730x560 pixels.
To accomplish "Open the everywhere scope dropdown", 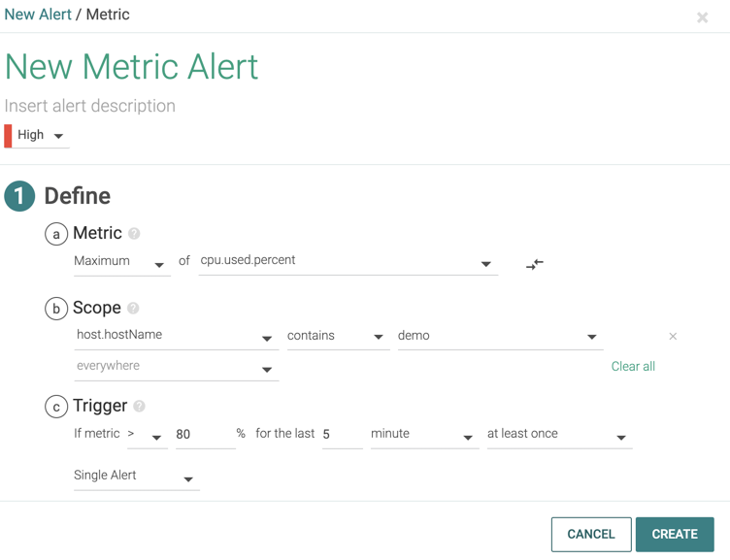I will point(176,368).
